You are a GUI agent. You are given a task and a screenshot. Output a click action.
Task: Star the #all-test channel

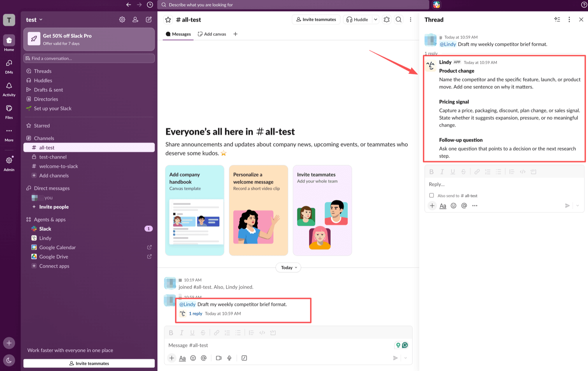click(168, 20)
